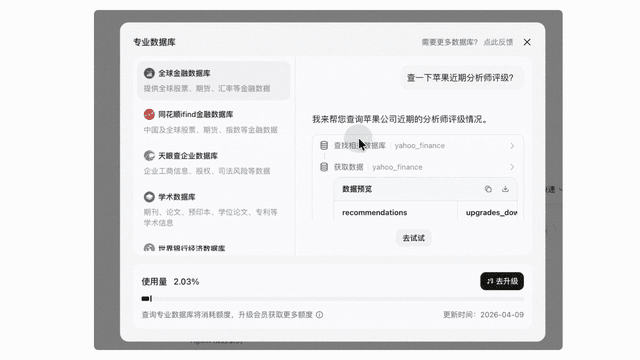Click the red 同花顺ifind logo icon
This screenshot has width=640, height=360.
[x=149, y=114]
